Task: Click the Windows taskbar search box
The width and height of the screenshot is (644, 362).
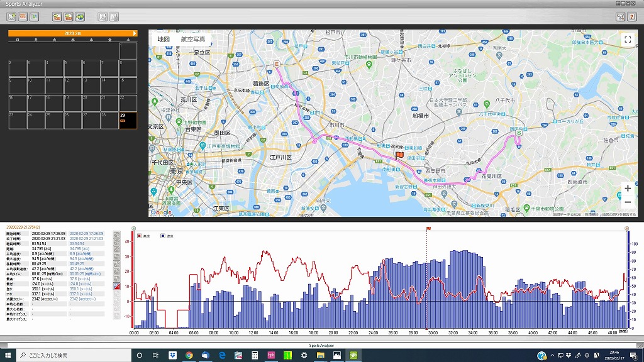Action: [69, 355]
